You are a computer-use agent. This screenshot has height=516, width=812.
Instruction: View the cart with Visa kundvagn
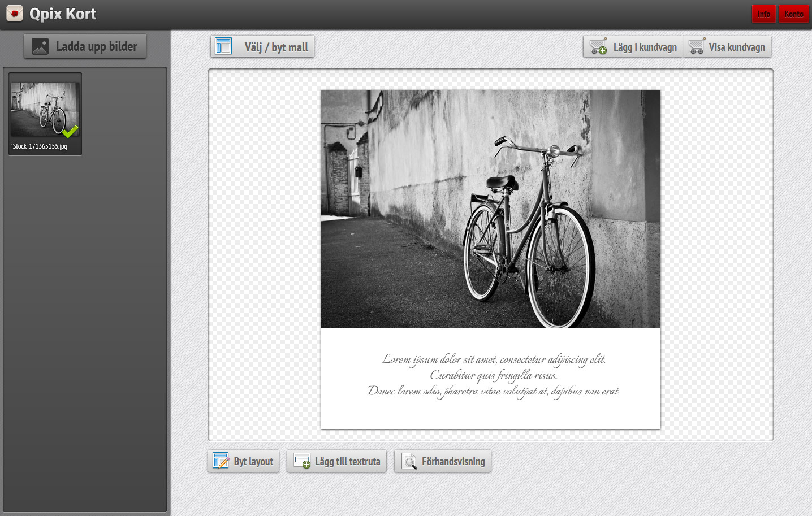click(727, 47)
